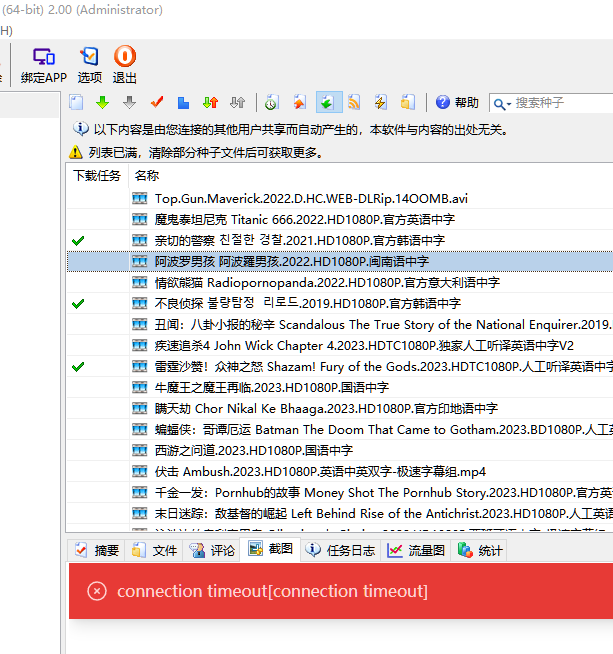Select the 瞒天劫 Chor Nikal Ke Bhaaga row
This screenshot has height=654, width=613.
pos(339,408)
